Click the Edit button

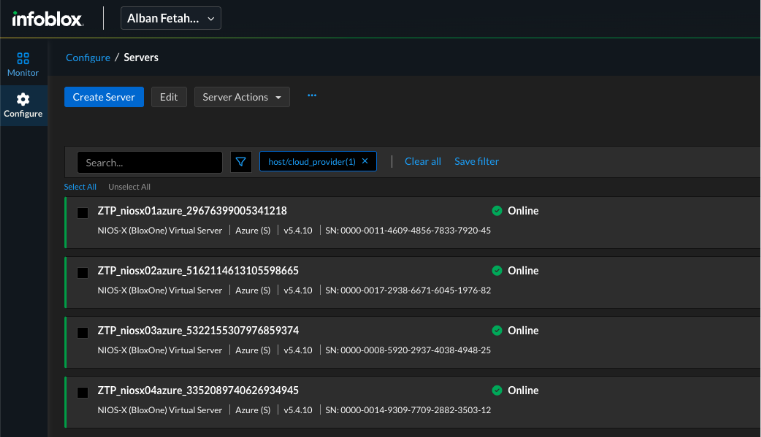tap(169, 97)
